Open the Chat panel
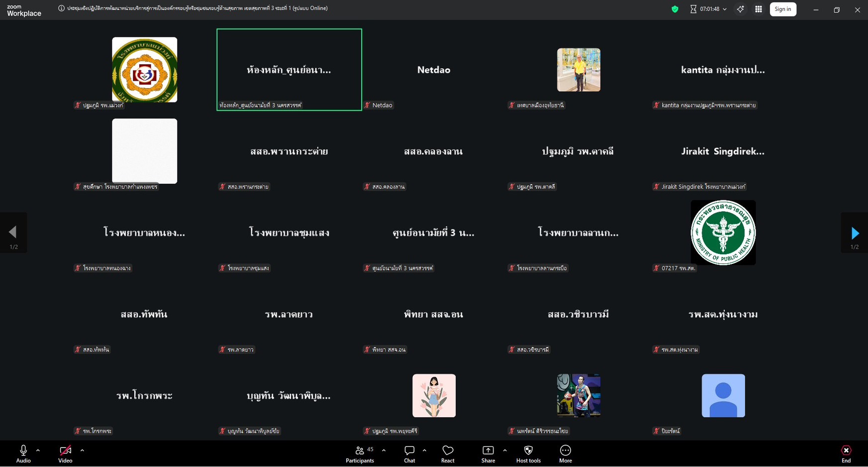868x467 pixels. point(409,454)
